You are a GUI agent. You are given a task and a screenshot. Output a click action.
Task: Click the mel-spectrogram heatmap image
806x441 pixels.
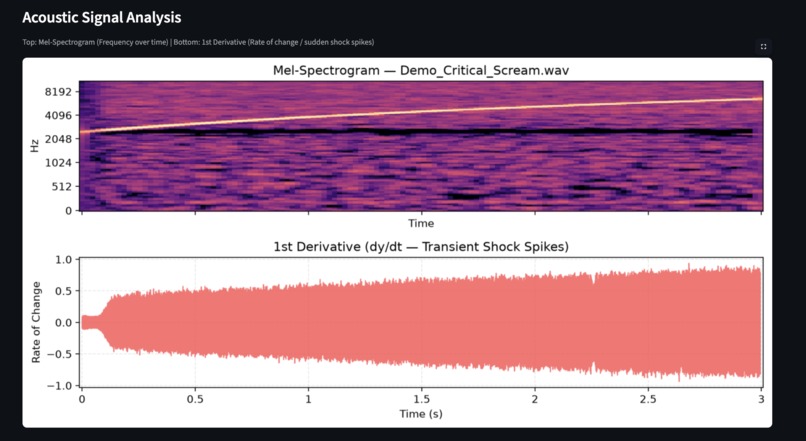point(421,146)
